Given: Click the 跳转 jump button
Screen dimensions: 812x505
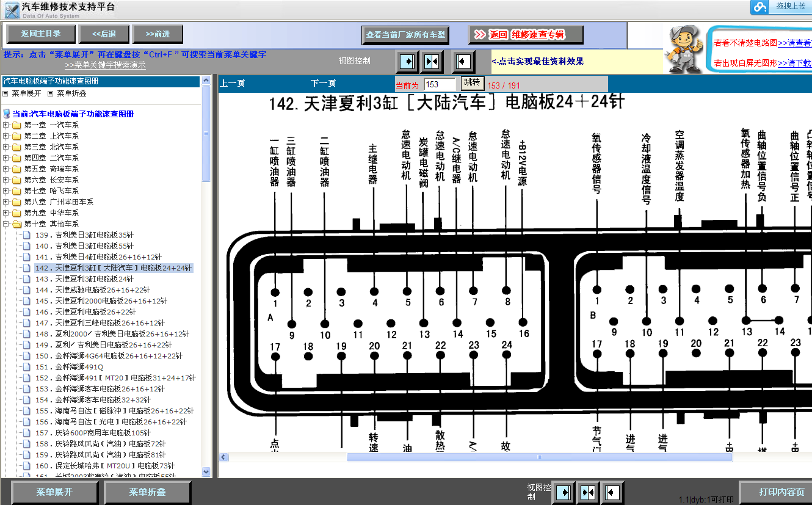Looking at the screenshot, I should point(472,83).
